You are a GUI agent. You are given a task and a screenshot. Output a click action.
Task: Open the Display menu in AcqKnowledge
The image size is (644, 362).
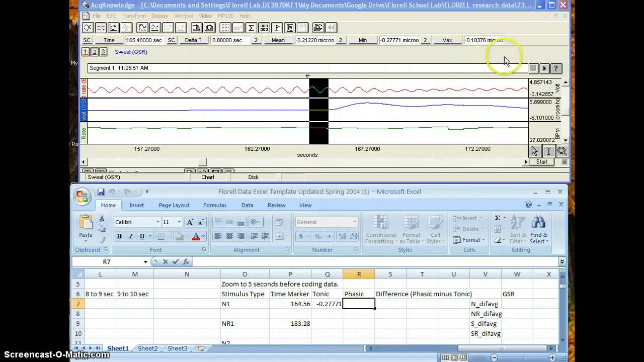click(x=160, y=16)
